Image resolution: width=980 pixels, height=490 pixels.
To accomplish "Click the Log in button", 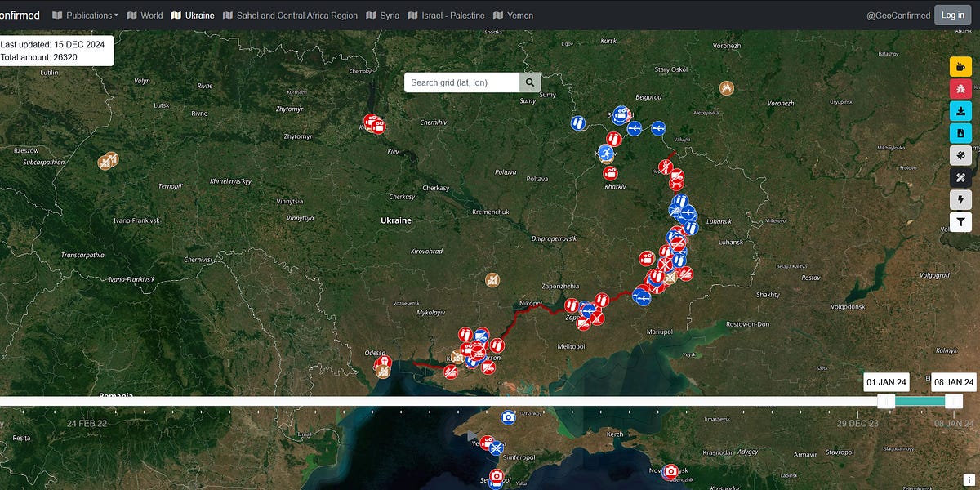I will click(952, 15).
